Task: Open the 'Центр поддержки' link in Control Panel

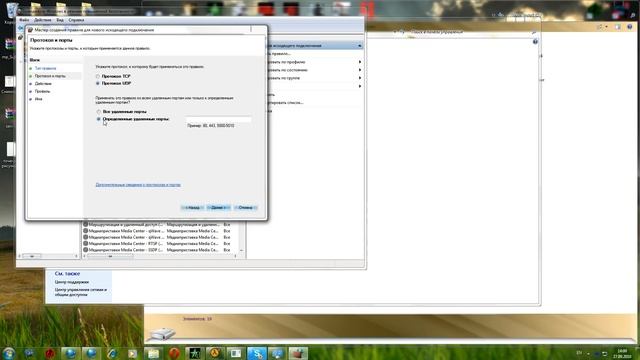Action: click(x=72, y=282)
